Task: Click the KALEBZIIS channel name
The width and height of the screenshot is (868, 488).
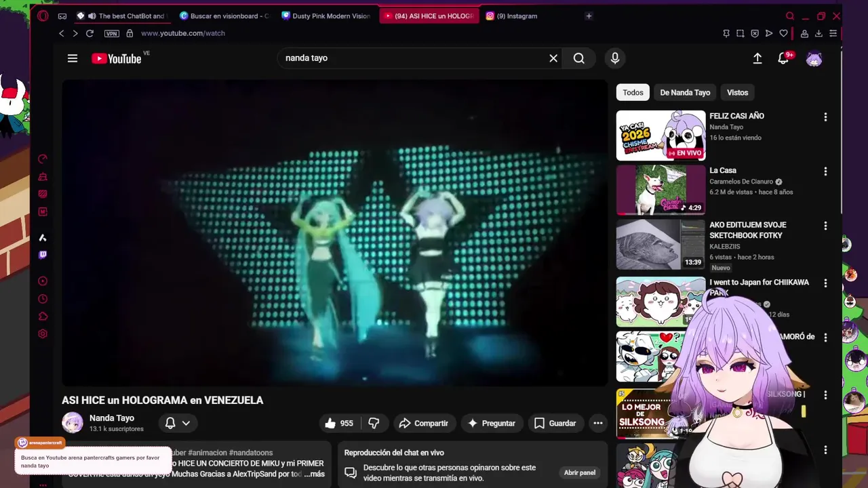Action: coord(724,247)
